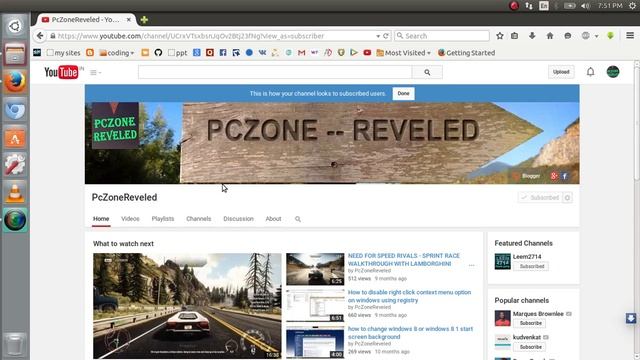Subscribe to kudvenkat channel
This screenshot has height=360, width=640.
pyautogui.click(x=530, y=347)
